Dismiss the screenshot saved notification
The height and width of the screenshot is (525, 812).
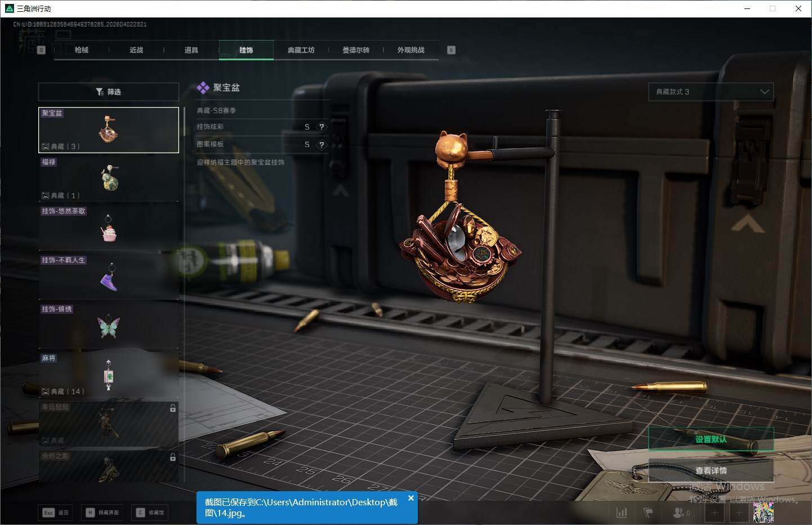[x=411, y=498]
